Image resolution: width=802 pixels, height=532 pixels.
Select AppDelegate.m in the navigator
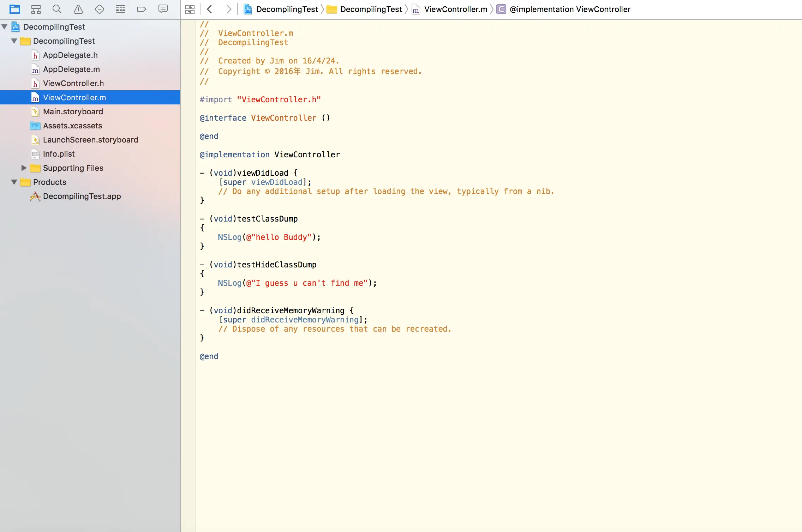(x=71, y=69)
